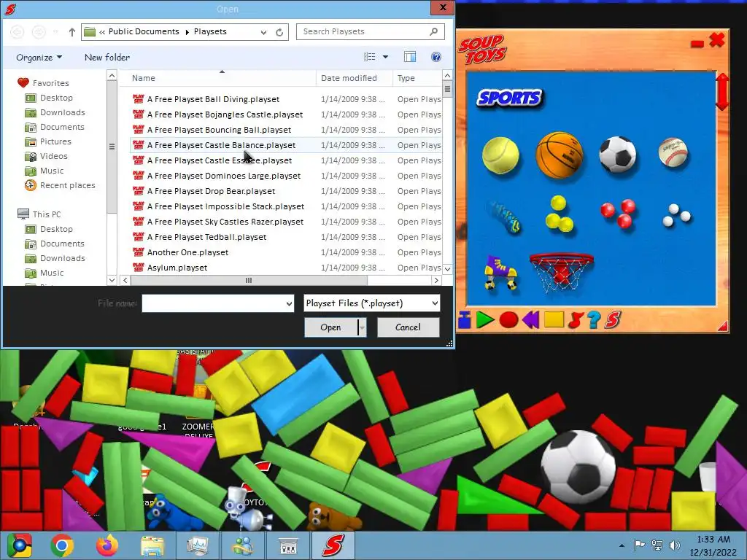Click the horizontal scrollbar of the file list
This screenshot has width=747, height=560.
248,281
